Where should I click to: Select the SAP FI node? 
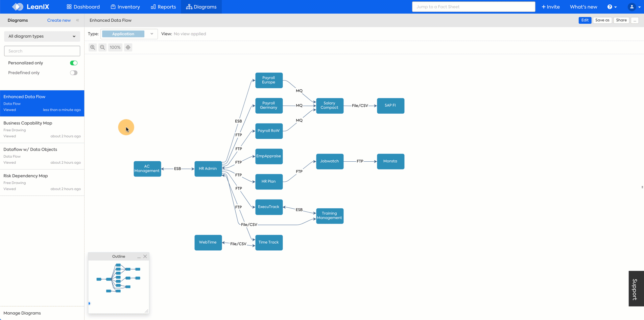(x=390, y=106)
